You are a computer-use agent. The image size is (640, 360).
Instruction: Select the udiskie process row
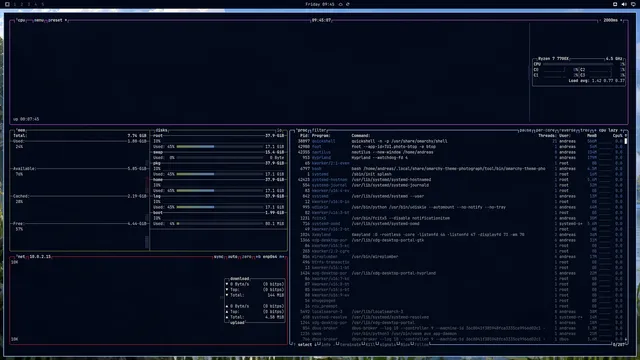click(x=459, y=207)
